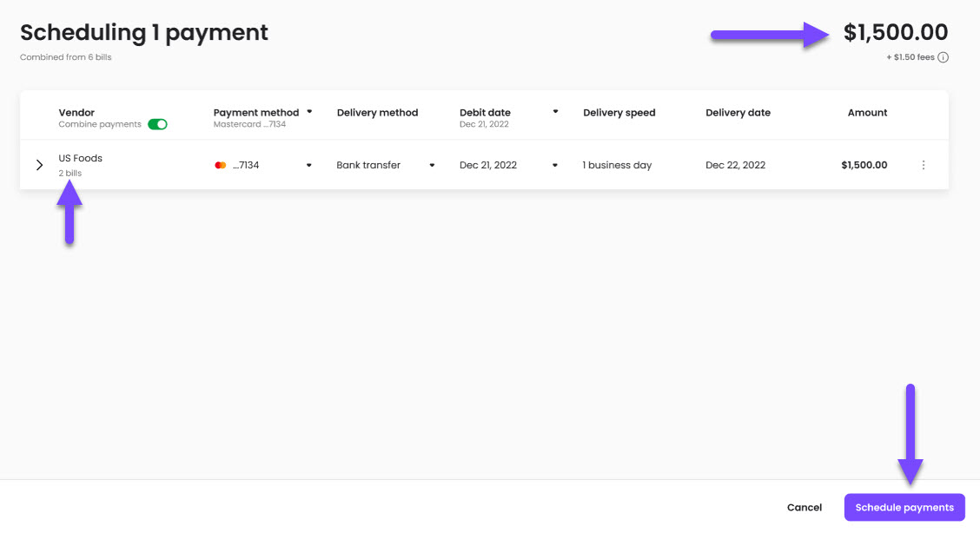
Task: Open the US Foods payment method dropdown
Action: tap(308, 166)
